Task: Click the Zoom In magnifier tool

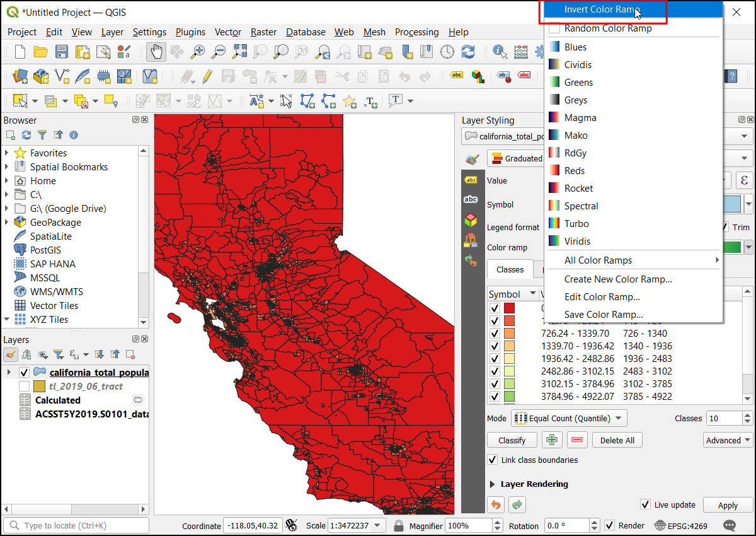Action: [x=198, y=52]
